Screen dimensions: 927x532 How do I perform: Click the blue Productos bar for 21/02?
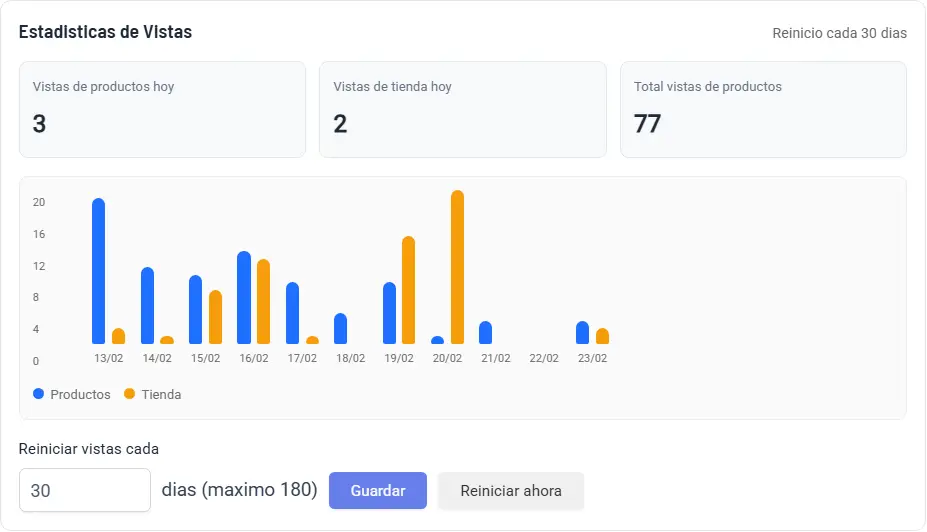(x=486, y=333)
